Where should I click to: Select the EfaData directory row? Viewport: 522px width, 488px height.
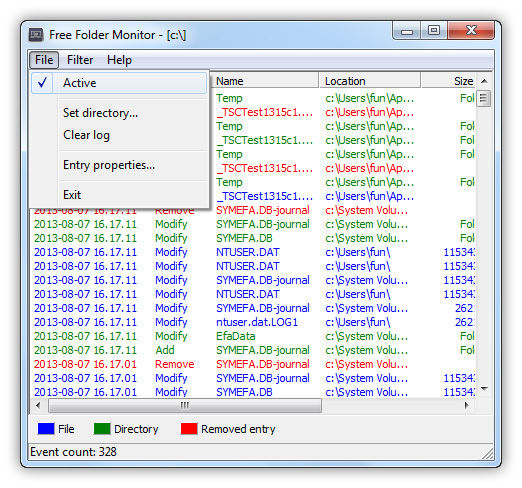[x=253, y=336]
